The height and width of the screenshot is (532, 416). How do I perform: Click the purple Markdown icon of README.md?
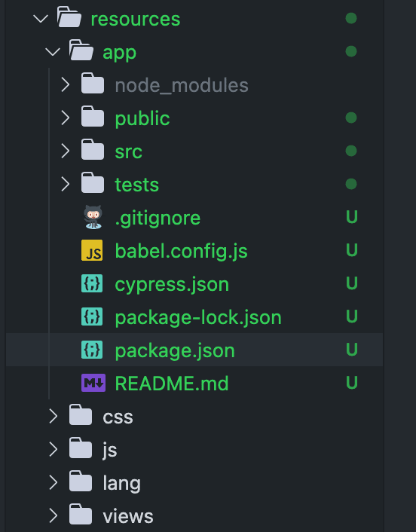pyautogui.click(x=93, y=383)
